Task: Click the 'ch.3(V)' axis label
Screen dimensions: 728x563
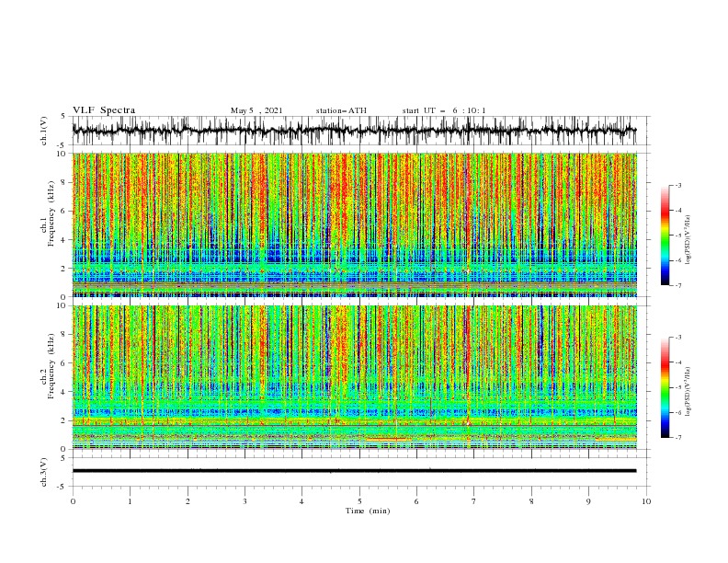Action: click(44, 472)
